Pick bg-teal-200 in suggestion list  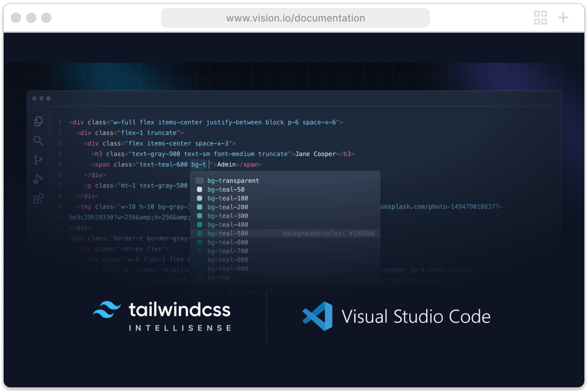(x=285, y=207)
